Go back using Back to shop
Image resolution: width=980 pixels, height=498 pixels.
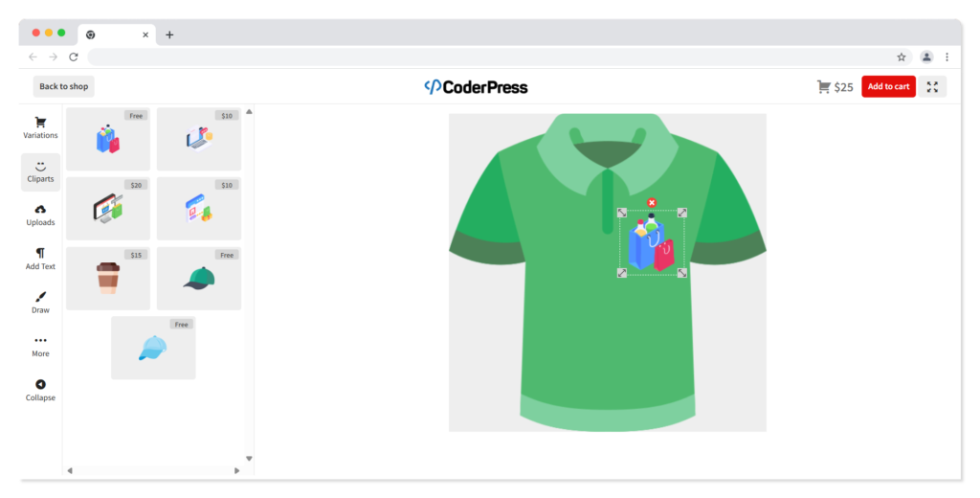(63, 86)
